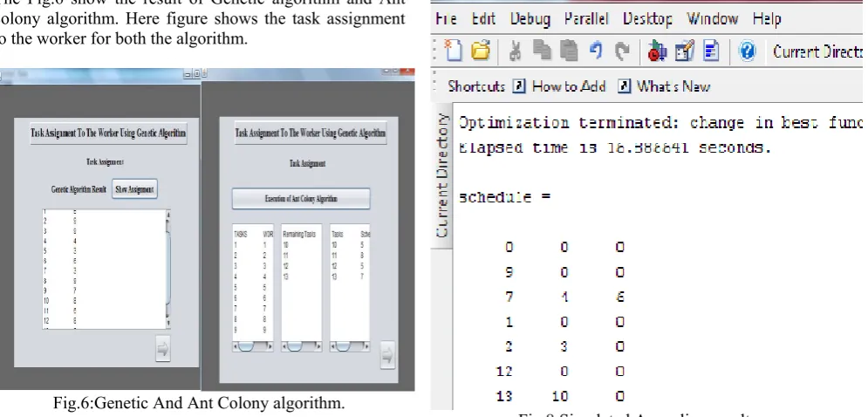
Task: Click the Genetic Algorithm Result label
Action: pyautogui.click(x=79, y=188)
